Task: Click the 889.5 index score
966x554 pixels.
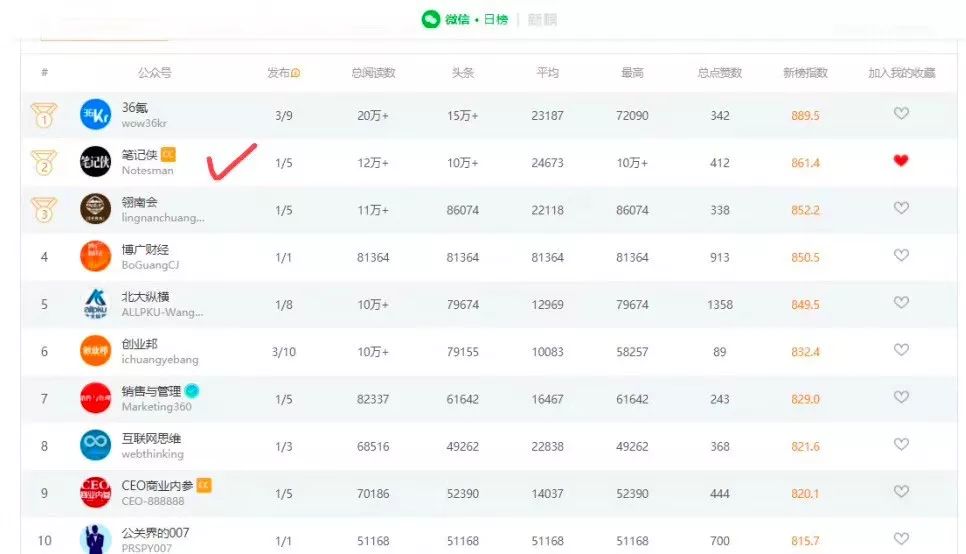Action: coord(805,116)
